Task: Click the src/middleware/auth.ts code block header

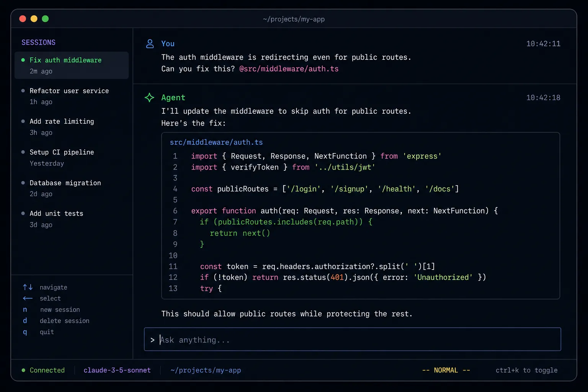Action: point(216,142)
